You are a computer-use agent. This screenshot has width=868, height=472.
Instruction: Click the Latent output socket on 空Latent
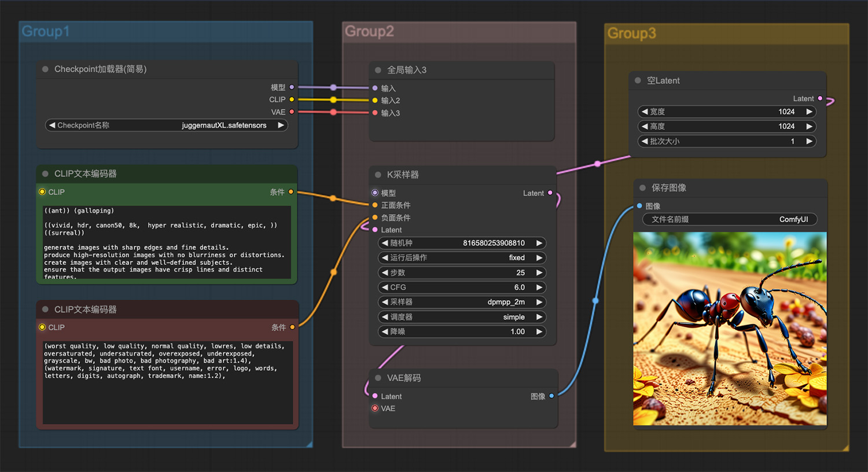click(820, 98)
